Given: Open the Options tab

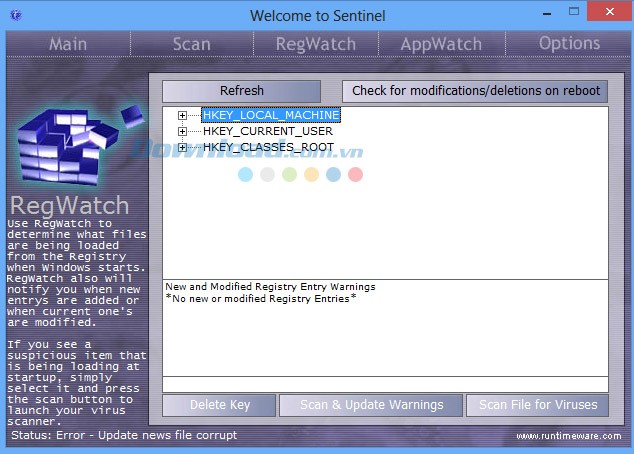Looking at the screenshot, I should point(568,44).
